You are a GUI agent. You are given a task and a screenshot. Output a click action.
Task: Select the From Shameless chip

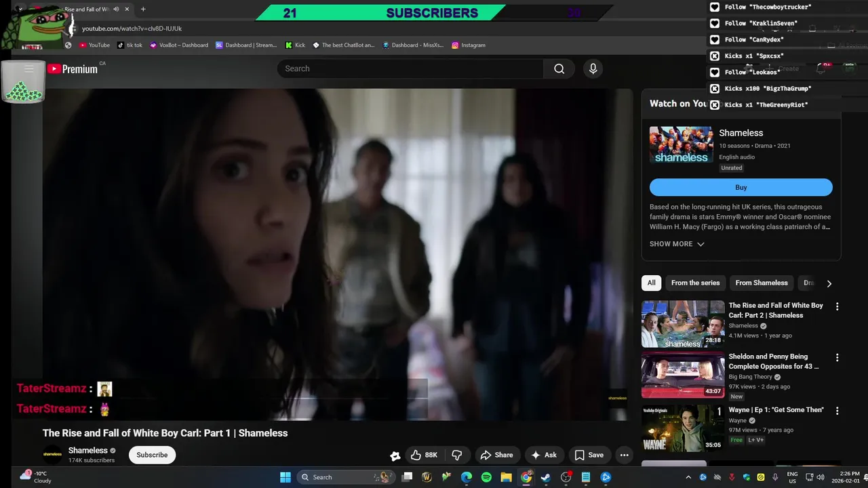[x=762, y=283]
